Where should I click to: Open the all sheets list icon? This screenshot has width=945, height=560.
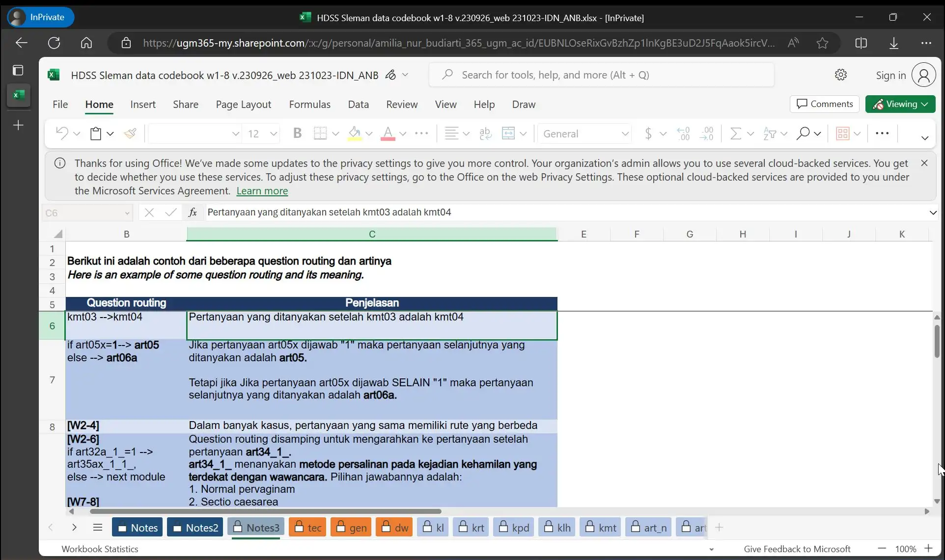(x=97, y=528)
